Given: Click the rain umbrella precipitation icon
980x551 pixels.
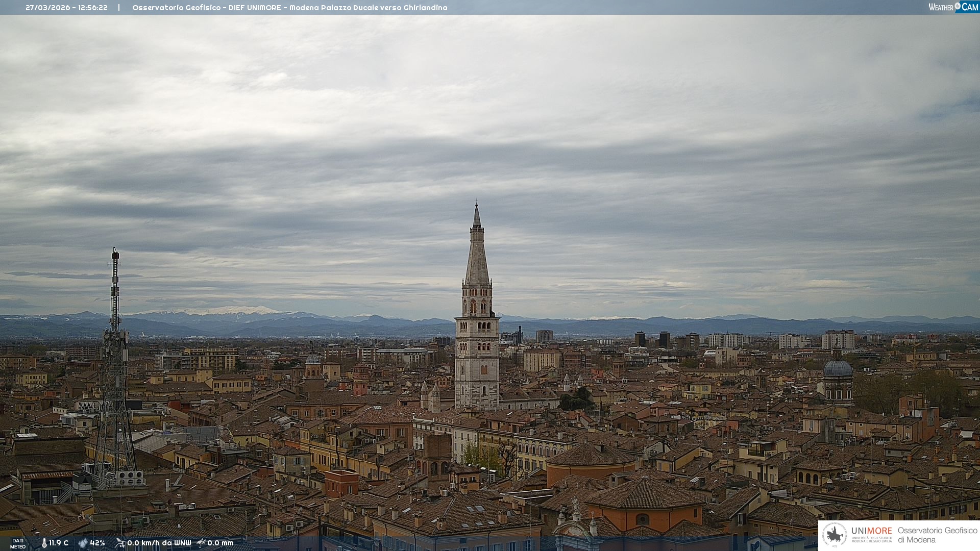Looking at the screenshot, I should 201,543.
